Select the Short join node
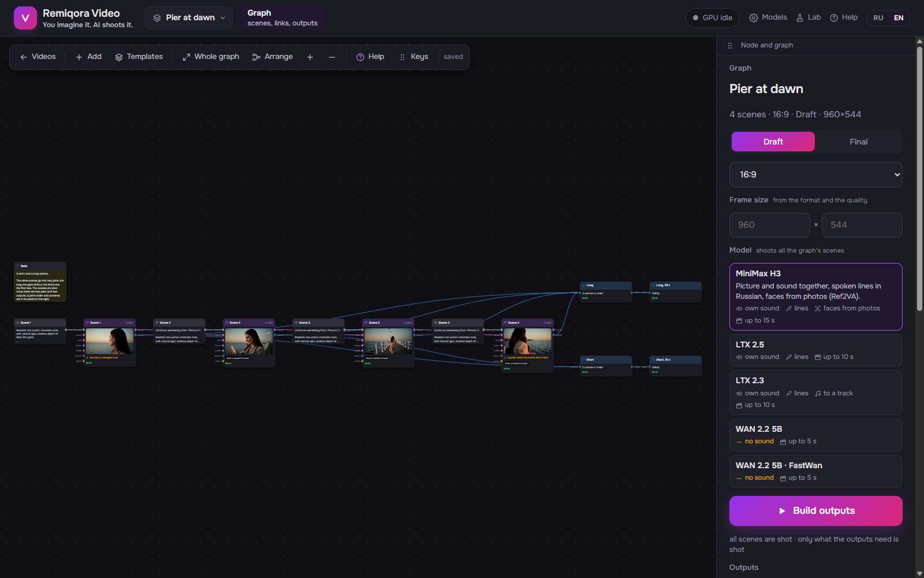924x578 pixels. [x=606, y=366]
